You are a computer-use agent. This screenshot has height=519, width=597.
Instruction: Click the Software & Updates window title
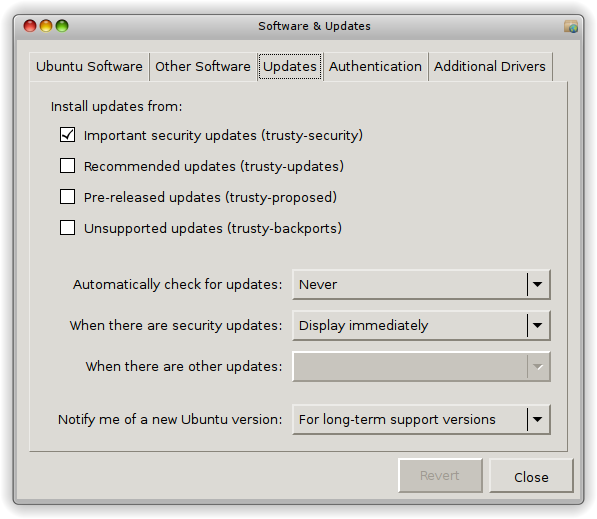[x=314, y=26]
